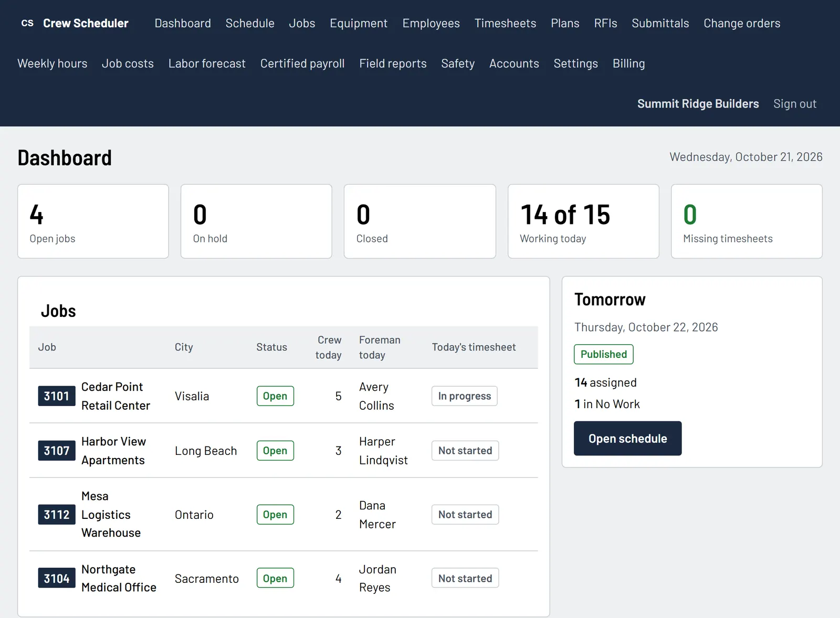Screen dimensions: 840x618
Task: Click the CS logo icon
Action: (27, 23)
